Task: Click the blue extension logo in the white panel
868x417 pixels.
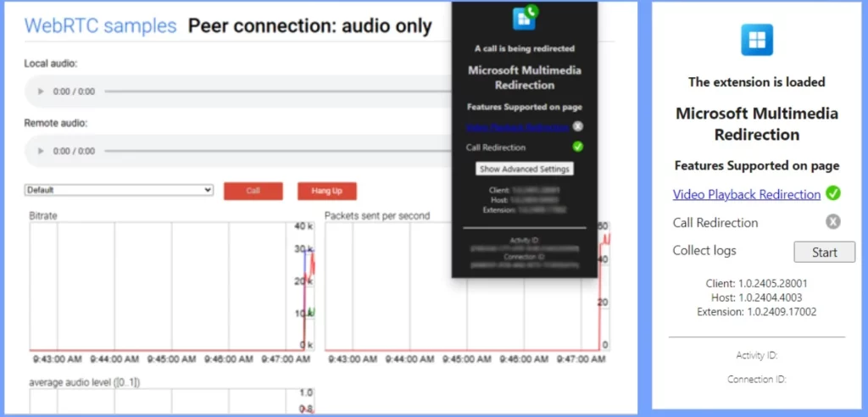Action: (x=757, y=40)
